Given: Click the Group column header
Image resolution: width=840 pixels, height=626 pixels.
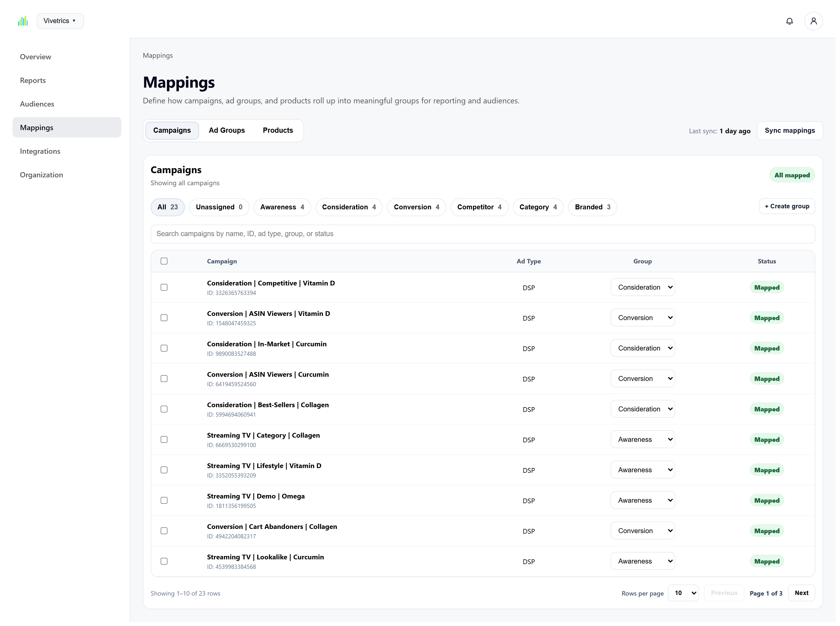Looking at the screenshot, I should click(643, 261).
